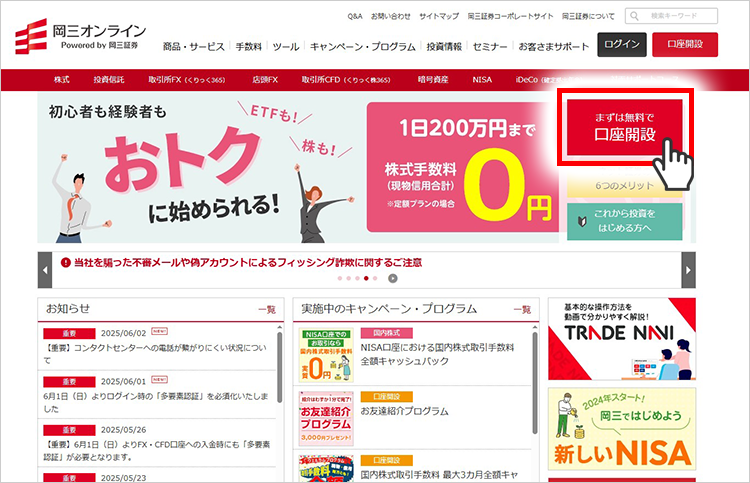Open the お客さまサポート menu
The image size is (750, 483).
click(x=554, y=46)
